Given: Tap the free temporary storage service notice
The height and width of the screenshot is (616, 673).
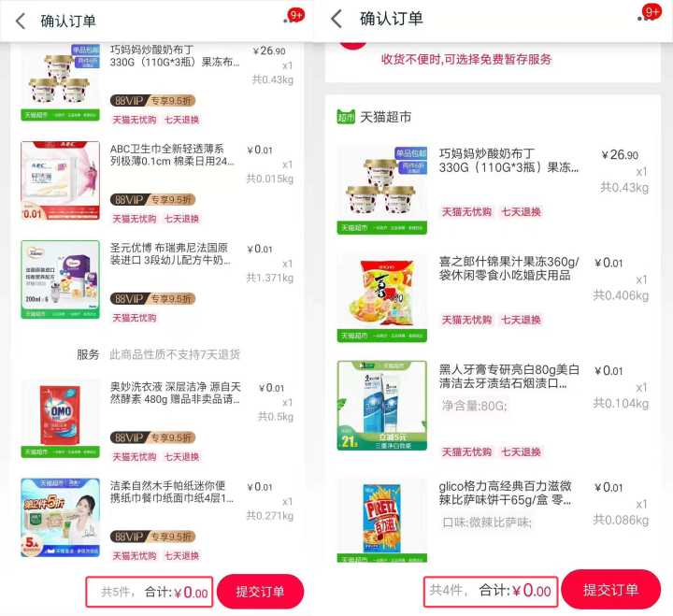Looking at the screenshot, I should [466, 59].
